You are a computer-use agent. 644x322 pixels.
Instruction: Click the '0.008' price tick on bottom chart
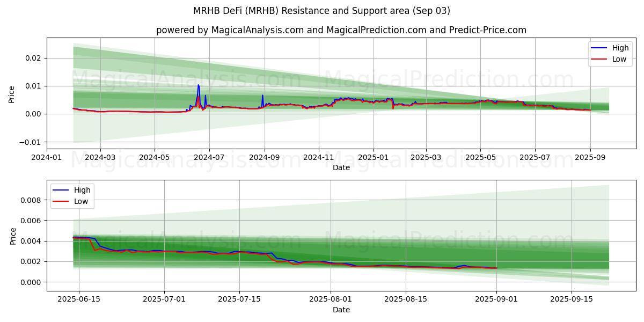tap(32, 200)
